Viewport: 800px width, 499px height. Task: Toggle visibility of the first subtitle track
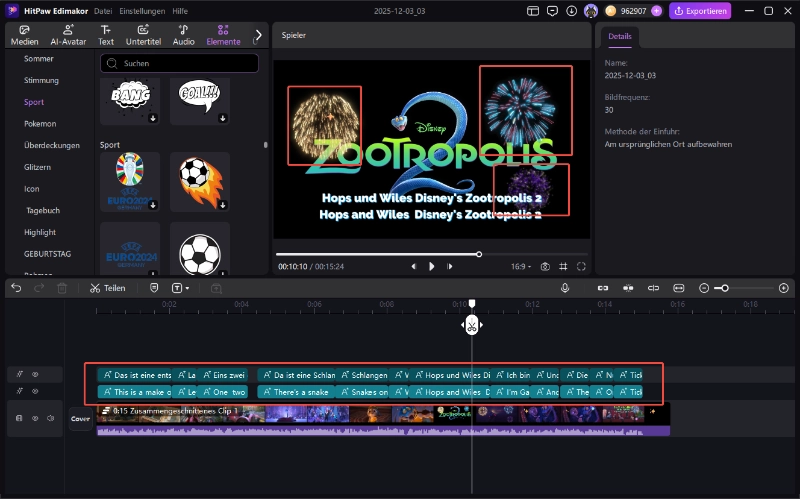pos(34,375)
